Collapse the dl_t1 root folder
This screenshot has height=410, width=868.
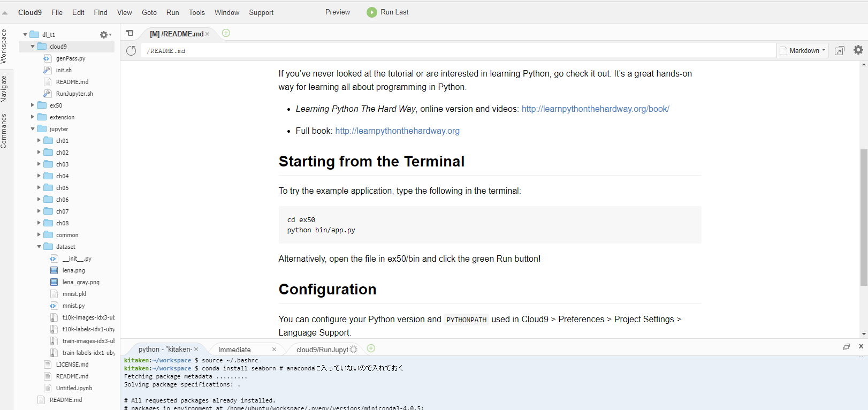click(25, 35)
